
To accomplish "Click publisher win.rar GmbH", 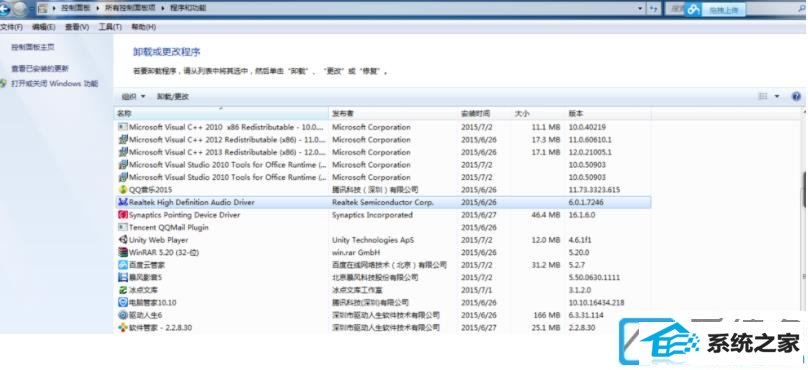I will coord(356,253).
